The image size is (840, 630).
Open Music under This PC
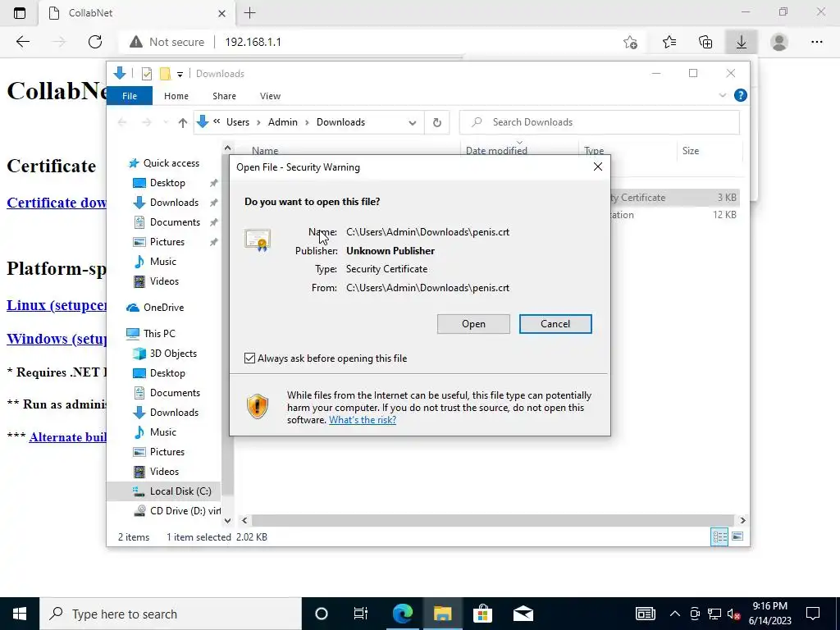[163, 432]
